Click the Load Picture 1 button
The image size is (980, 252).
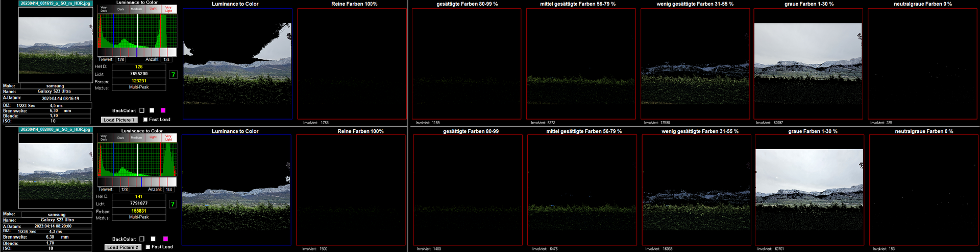119,120
